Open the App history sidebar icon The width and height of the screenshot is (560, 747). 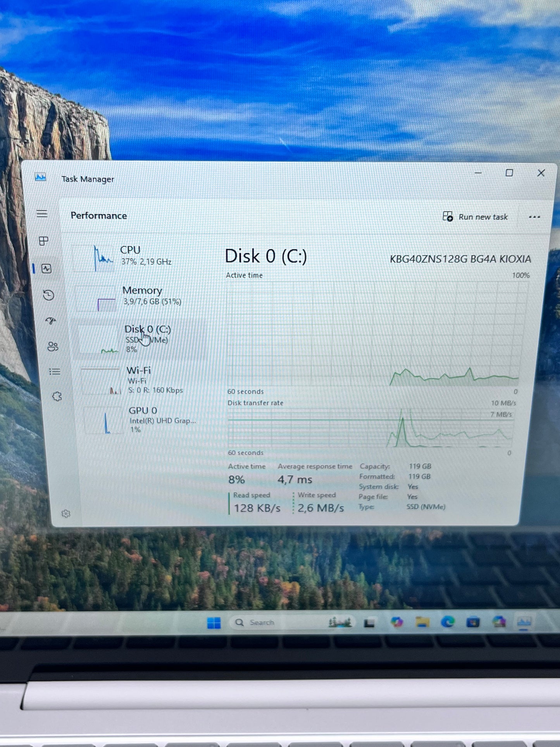pyautogui.click(x=48, y=295)
